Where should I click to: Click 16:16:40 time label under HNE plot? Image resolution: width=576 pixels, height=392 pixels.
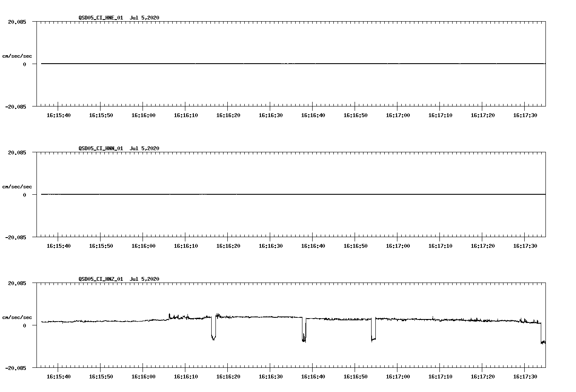[x=313, y=115]
